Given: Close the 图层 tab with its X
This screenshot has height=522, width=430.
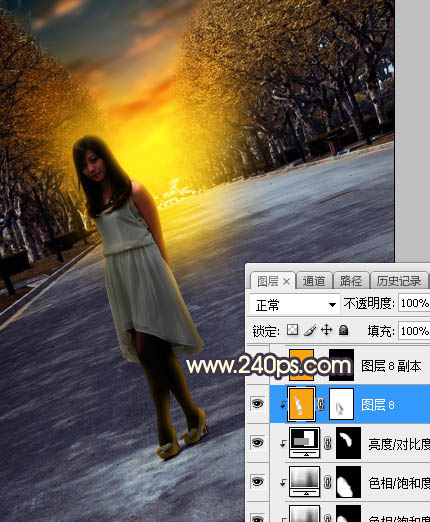Looking at the screenshot, I should point(286,282).
